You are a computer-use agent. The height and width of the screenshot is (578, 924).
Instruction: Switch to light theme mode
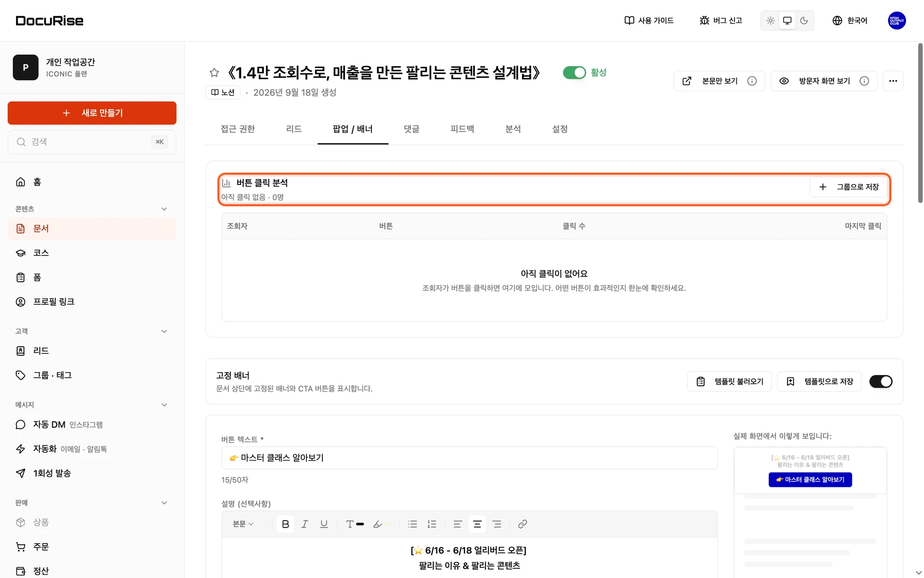(770, 20)
